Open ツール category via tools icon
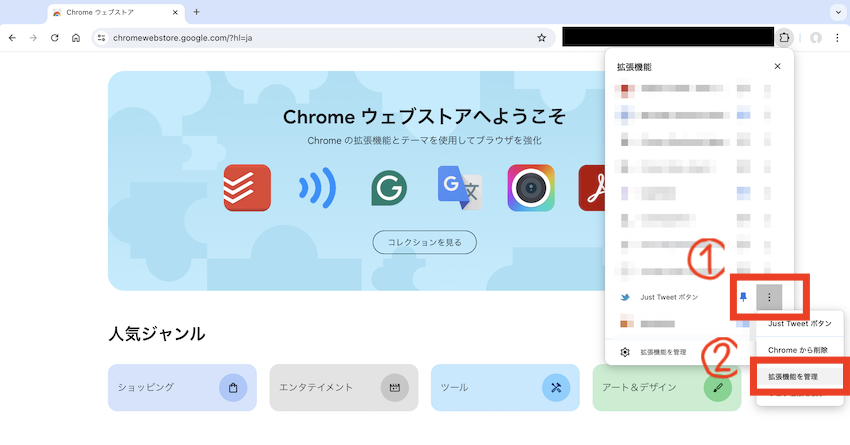Viewport: 850px width, 445px height. coord(556,388)
